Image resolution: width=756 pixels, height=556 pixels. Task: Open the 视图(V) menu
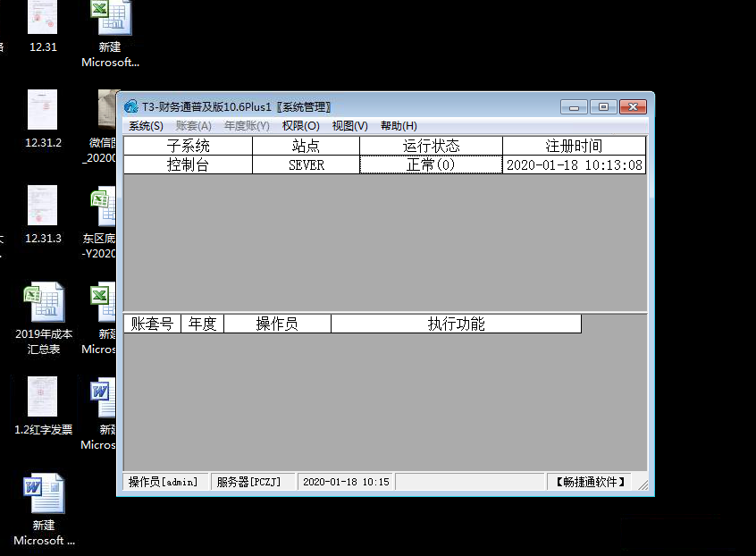[350, 126]
